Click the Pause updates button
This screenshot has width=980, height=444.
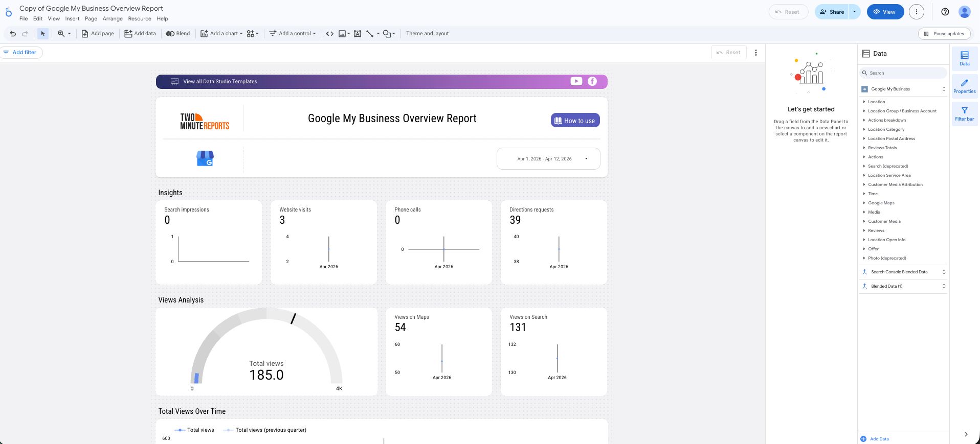pyautogui.click(x=944, y=34)
